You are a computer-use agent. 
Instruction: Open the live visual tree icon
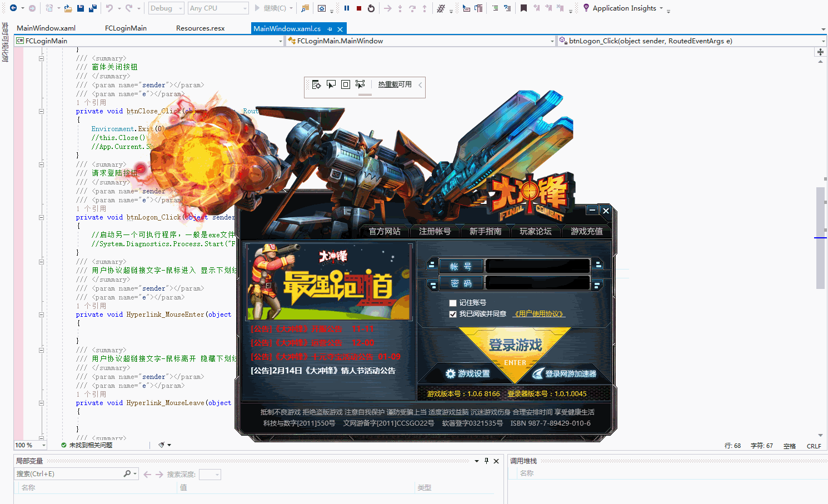(316, 84)
